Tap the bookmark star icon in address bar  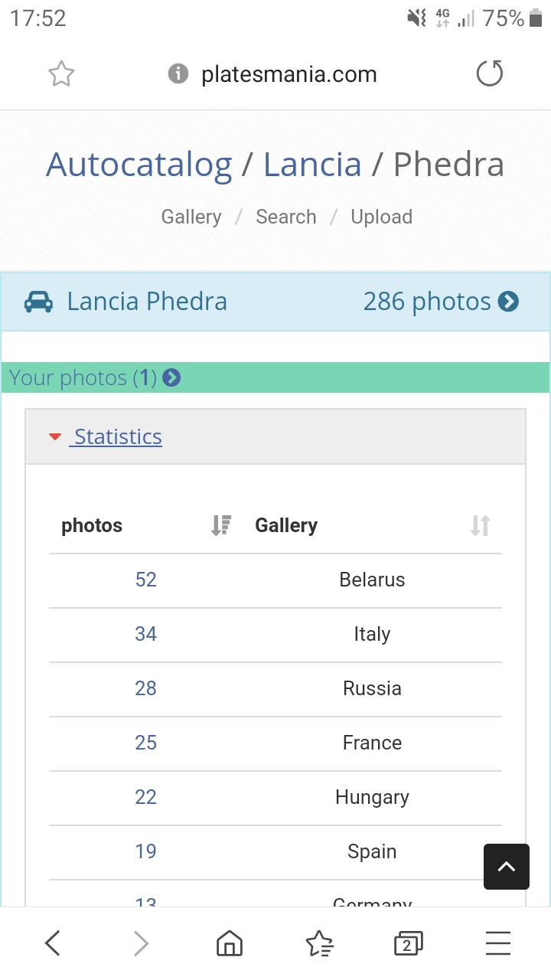(x=61, y=74)
